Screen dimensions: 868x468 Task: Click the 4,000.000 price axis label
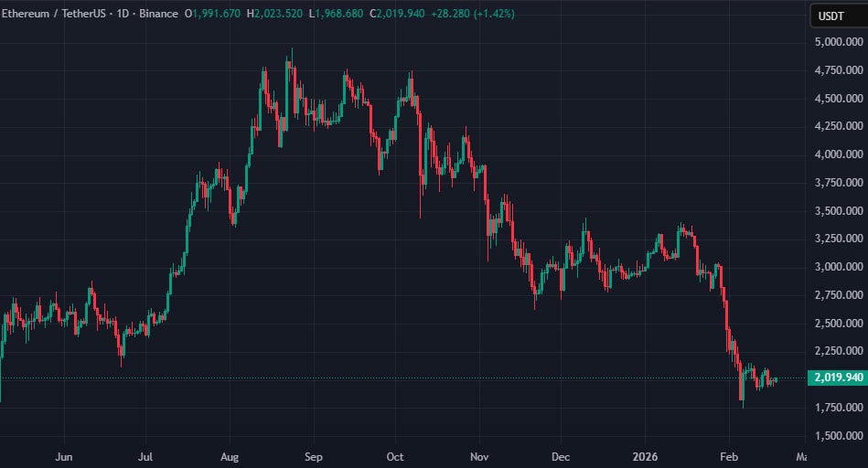click(x=839, y=154)
